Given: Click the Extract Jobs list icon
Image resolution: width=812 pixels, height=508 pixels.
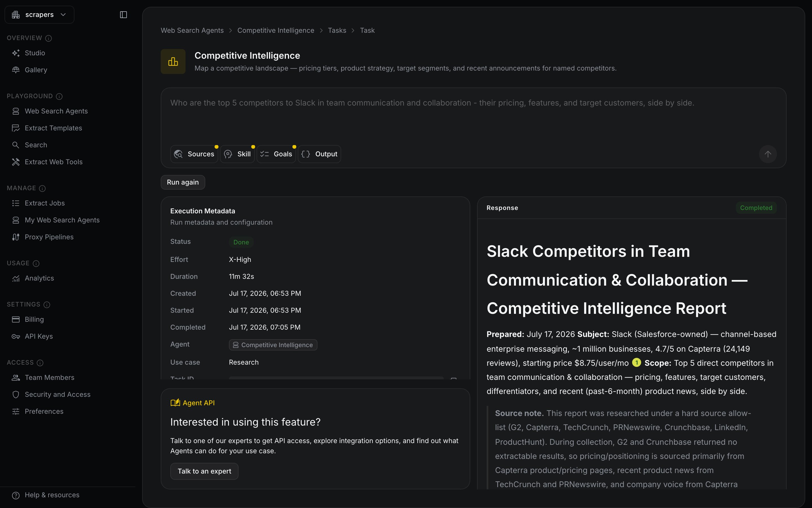Looking at the screenshot, I should pos(16,203).
